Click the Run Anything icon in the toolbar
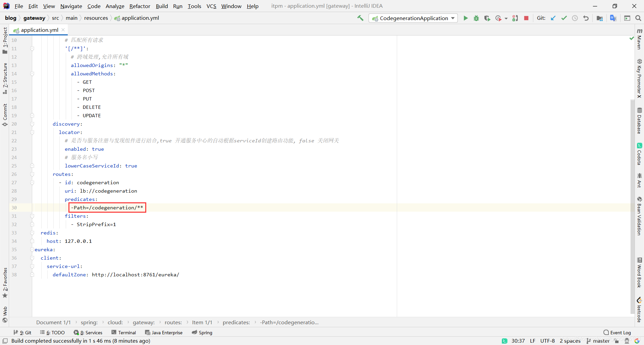The width and height of the screenshot is (644, 345). (627, 18)
